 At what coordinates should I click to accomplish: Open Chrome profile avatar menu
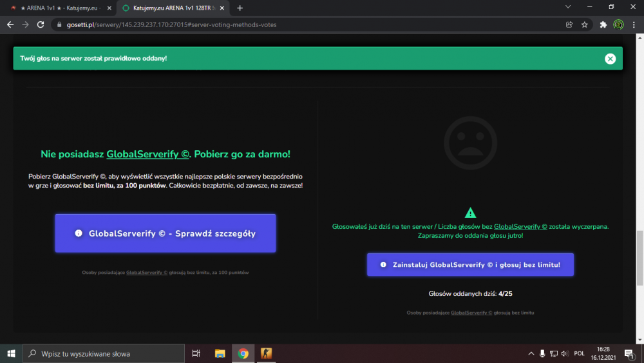[x=618, y=25]
